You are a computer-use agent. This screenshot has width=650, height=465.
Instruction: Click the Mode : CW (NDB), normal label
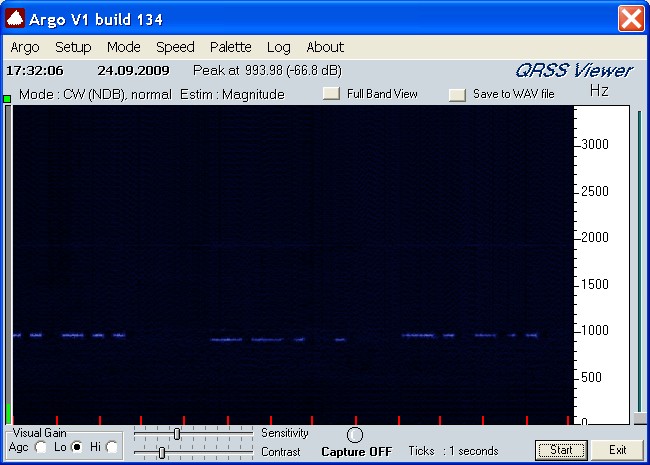95,94
